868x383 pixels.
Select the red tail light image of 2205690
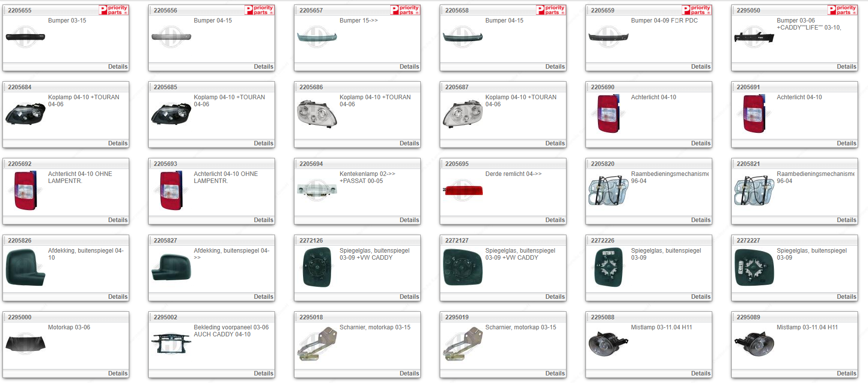click(608, 114)
